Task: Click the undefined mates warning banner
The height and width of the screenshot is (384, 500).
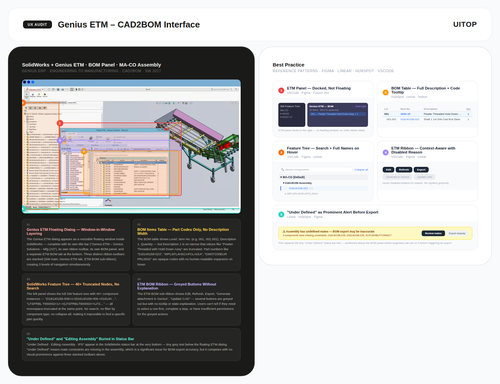Action: (375, 233)
